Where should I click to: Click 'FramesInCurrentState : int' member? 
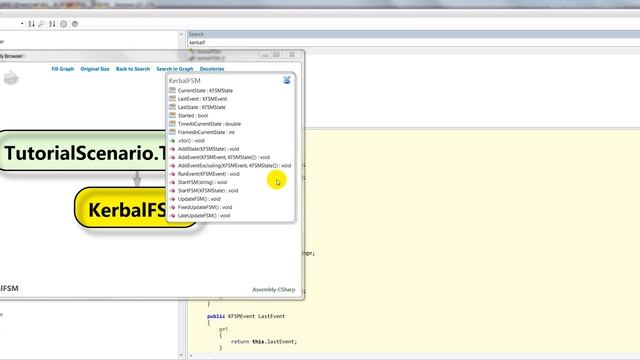206,132
